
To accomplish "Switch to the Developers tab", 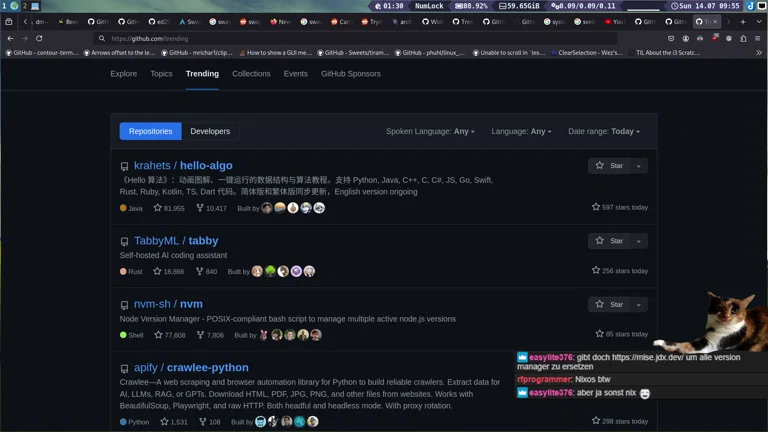I will click(210, 131).
